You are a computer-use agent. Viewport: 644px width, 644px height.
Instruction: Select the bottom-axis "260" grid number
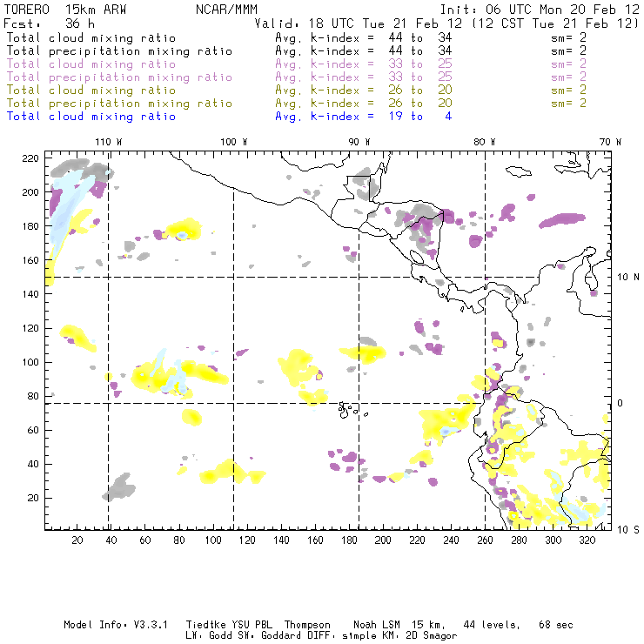click(485, 540)
